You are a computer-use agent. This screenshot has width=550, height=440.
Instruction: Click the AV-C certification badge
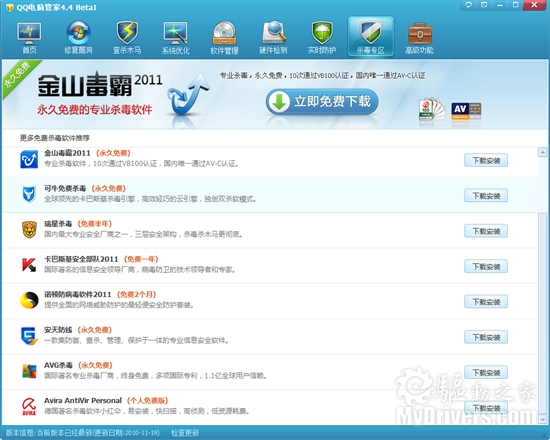(x=466, y=111)
